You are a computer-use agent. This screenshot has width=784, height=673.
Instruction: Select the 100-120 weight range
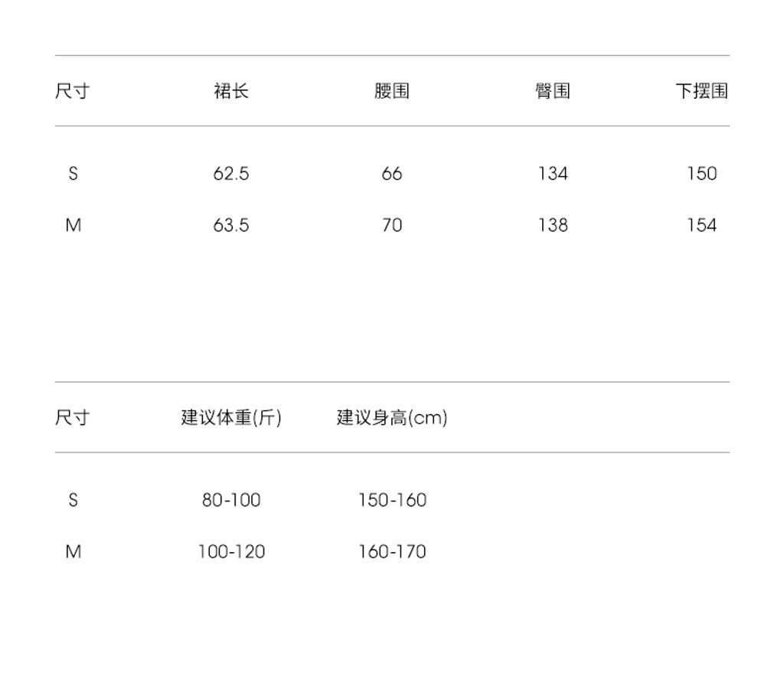click(x=231, y=551)
